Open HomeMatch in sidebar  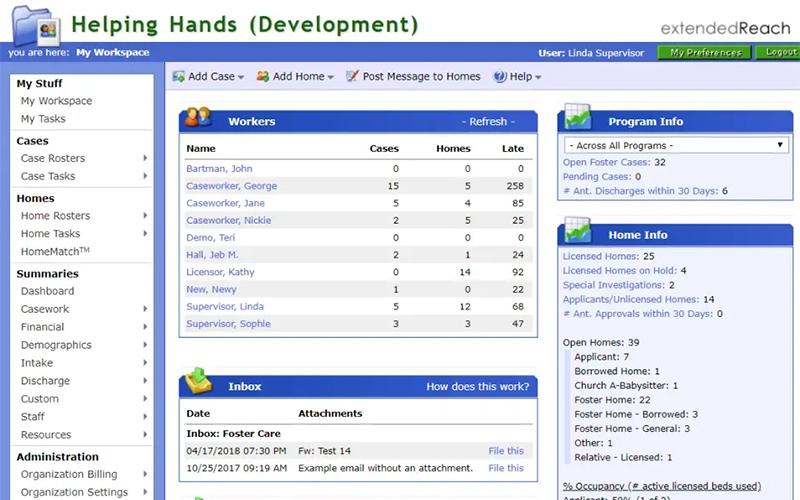[55, 252]
